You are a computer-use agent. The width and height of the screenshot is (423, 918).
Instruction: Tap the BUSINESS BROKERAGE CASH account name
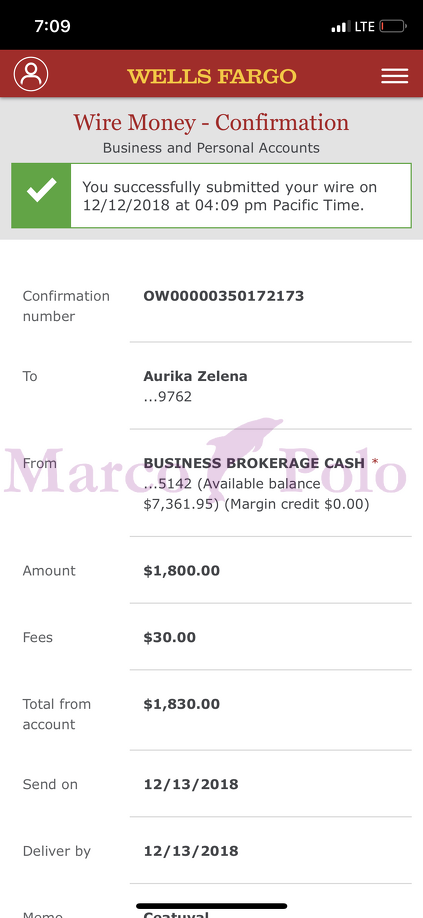254,463
